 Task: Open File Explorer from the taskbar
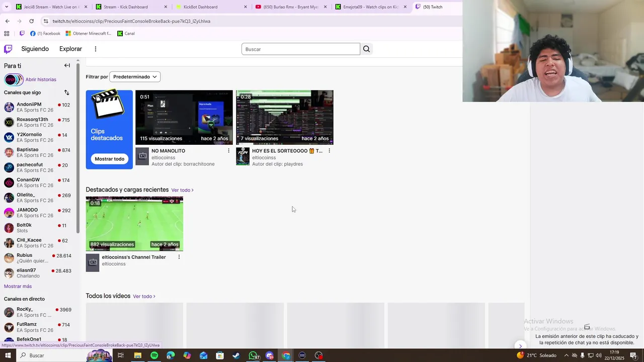click(137, 355)
